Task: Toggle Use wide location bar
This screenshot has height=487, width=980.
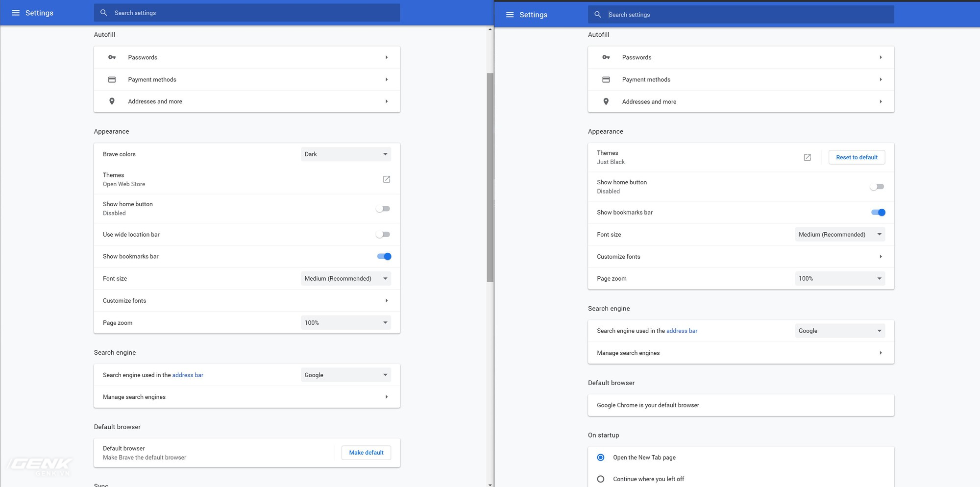Action: pyautogui.click(x=383, y=234)
